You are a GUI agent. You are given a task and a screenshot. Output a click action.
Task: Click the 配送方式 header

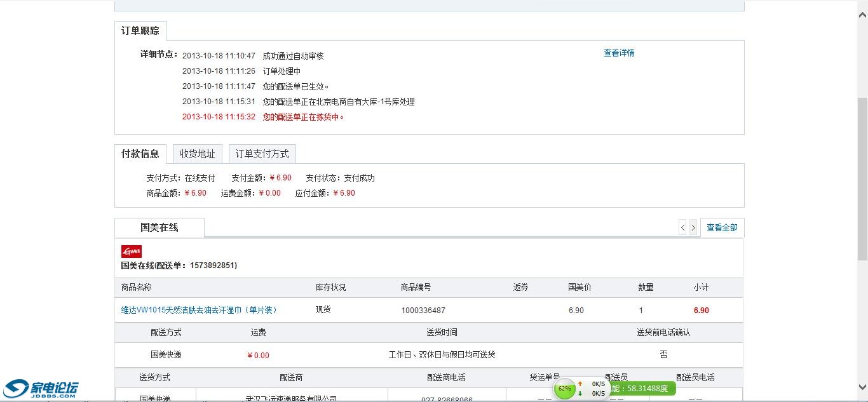(x=166, y=332)
